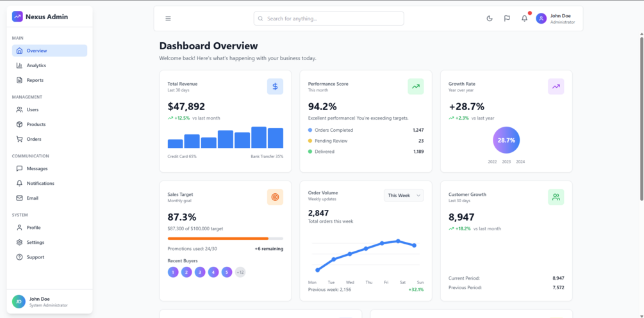
Task: Click the search magnifier icon
Action: [x=261, y=19]
